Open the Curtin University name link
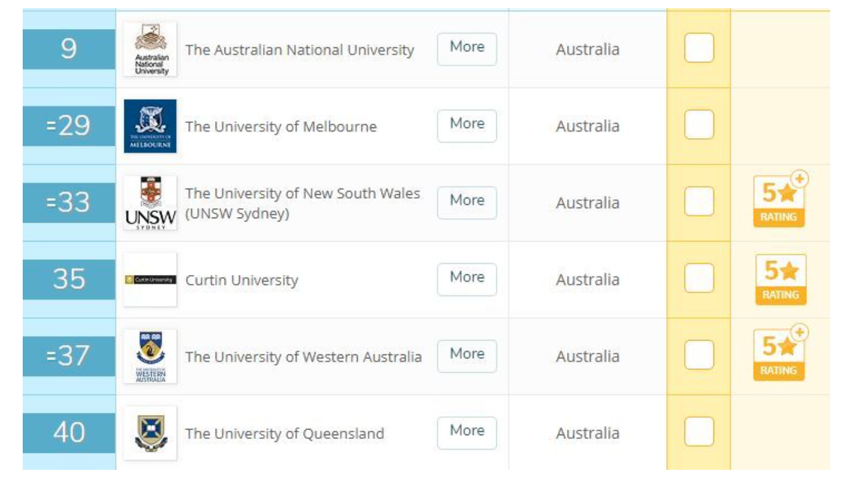 click(x=242, y=280)
